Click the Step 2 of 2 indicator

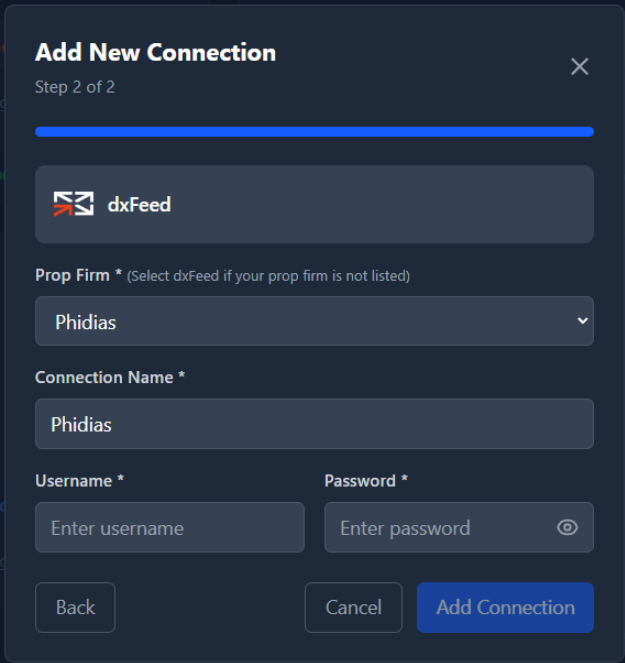click(x=75, y=87)
